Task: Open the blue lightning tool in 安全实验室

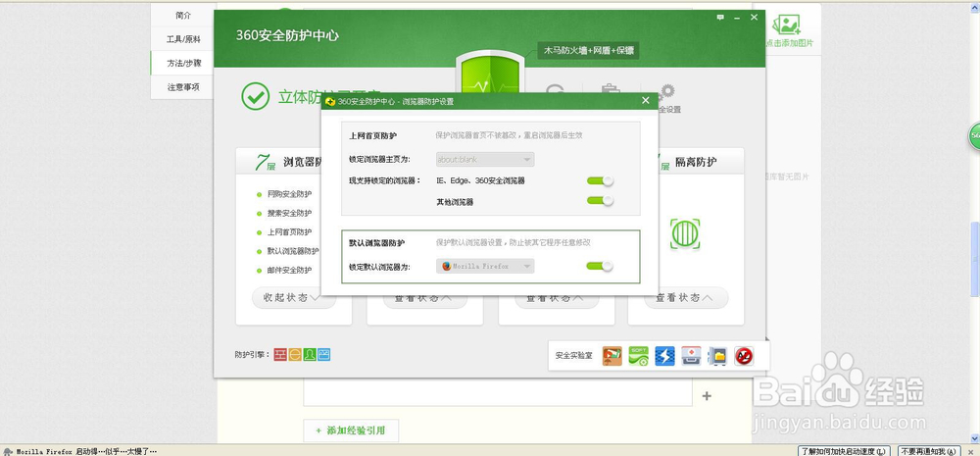Action: (664, 356)
